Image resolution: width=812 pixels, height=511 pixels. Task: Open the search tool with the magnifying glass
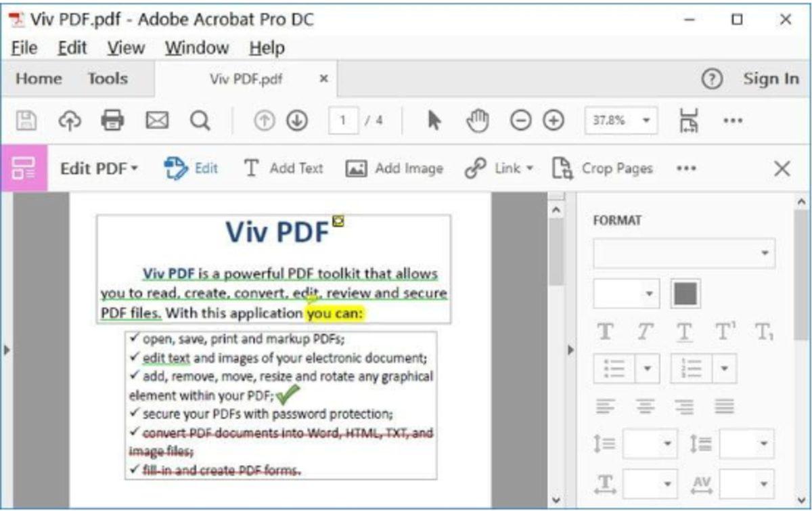point(198,119)
